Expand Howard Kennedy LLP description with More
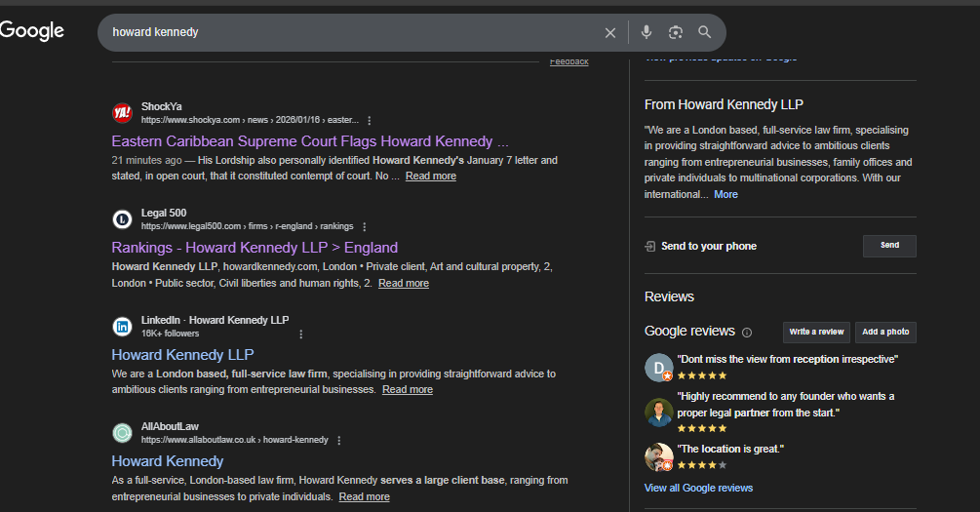Image resolution: width=980 pixels, height=512 pixels. (x=725, y=195)
